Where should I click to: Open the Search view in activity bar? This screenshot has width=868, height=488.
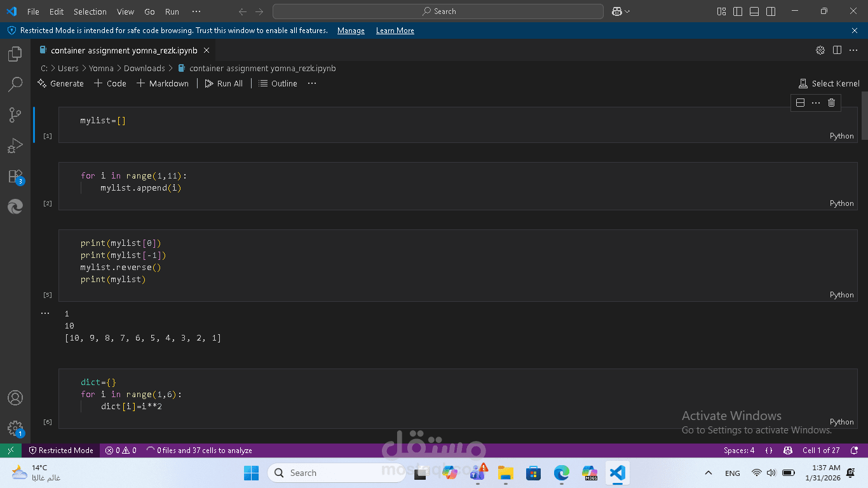[15, 85]
